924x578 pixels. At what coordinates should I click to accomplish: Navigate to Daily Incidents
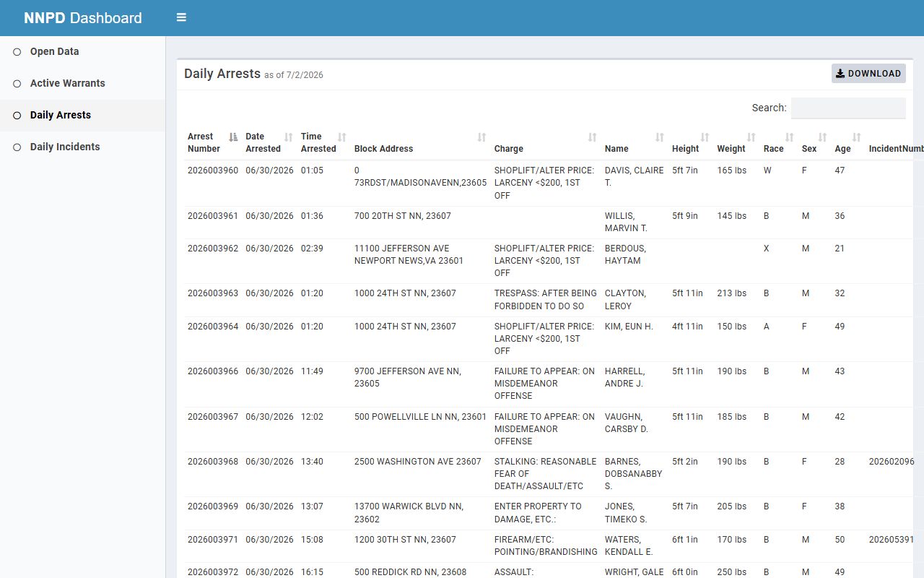tap(82, 147)
